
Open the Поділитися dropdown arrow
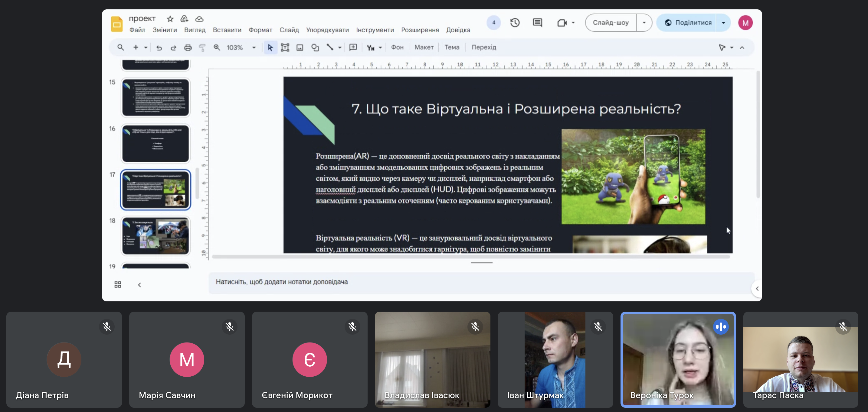tap(723, 23)
